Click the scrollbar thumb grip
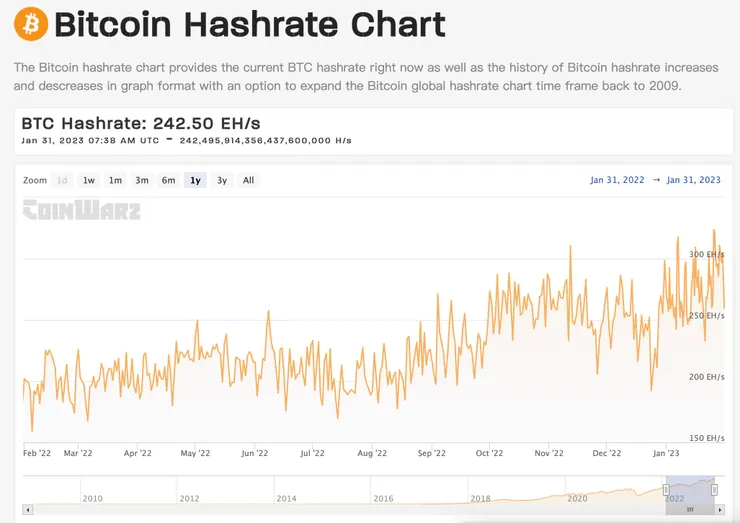Image resolution: width=740 pixels, height=523 pixels. tap(689, 510)
